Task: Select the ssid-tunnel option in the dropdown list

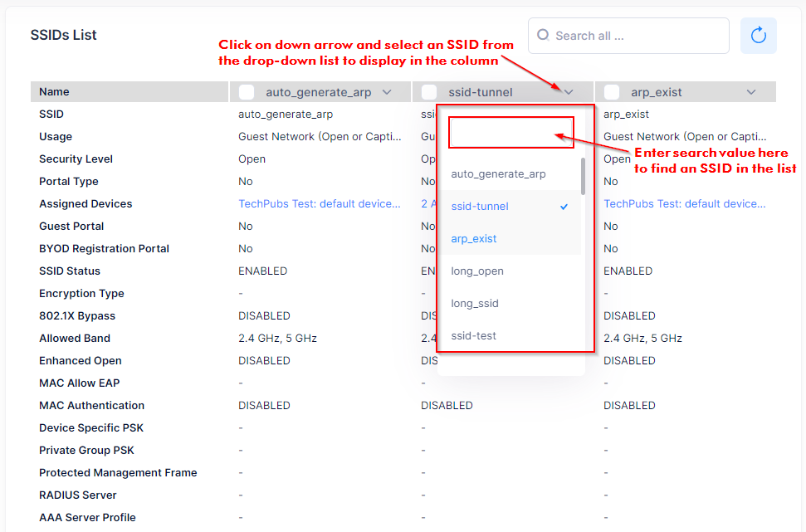Action: click(480, 207)
